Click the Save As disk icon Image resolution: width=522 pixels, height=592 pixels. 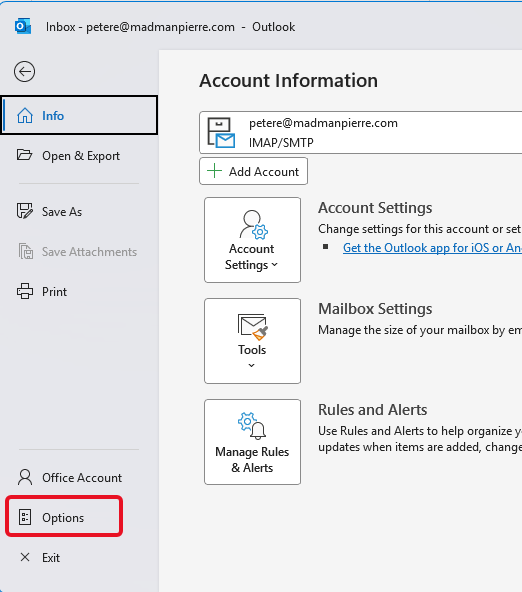pyautogui.click(x=25, y=211)
